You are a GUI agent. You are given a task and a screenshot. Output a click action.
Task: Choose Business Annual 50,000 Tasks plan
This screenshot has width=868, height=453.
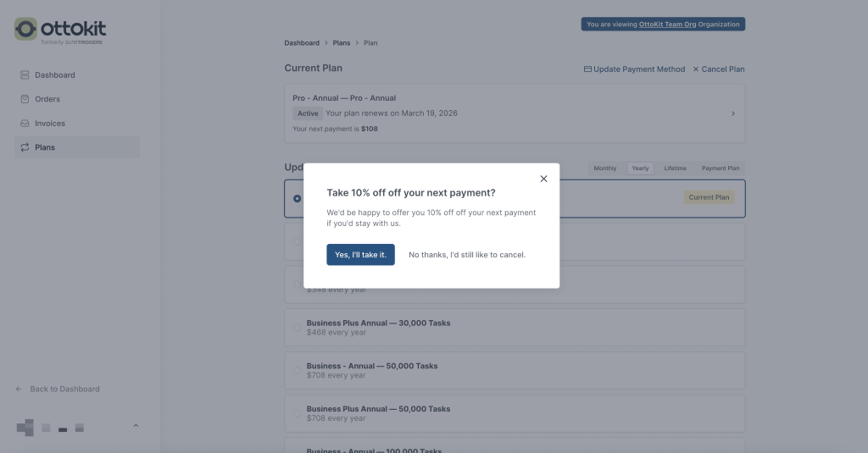pyautogui.click(x=297, y=370)
